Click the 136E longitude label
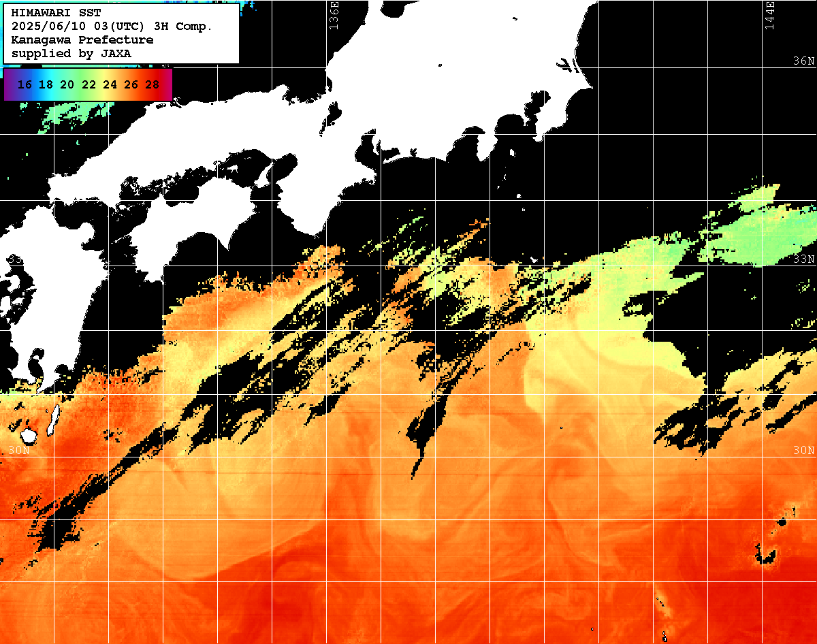 coord(334,15)
